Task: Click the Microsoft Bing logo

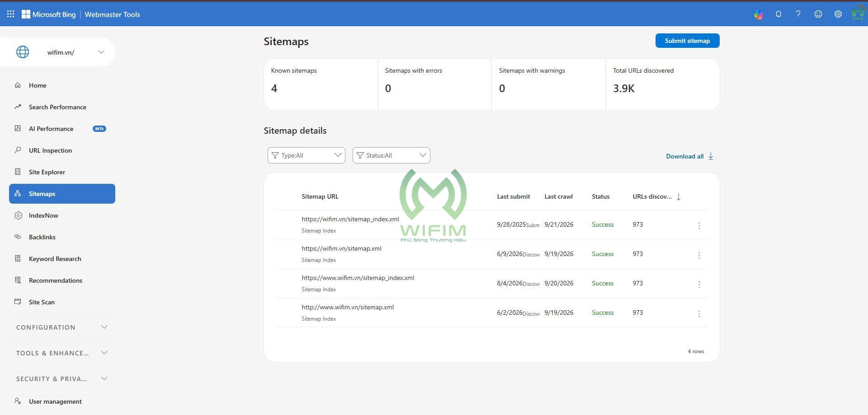Action: coord(49,14)
